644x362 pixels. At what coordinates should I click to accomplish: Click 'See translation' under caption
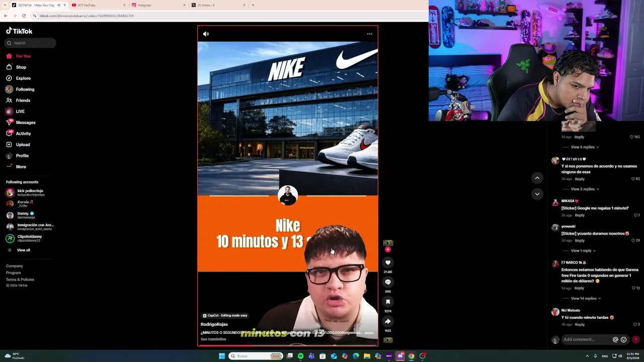coord(213,339)
